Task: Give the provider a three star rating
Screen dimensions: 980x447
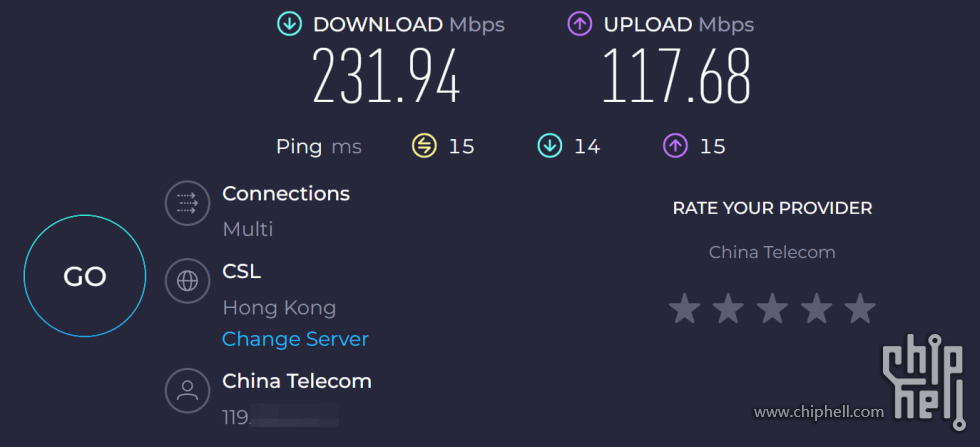Action: pos(772,309)
